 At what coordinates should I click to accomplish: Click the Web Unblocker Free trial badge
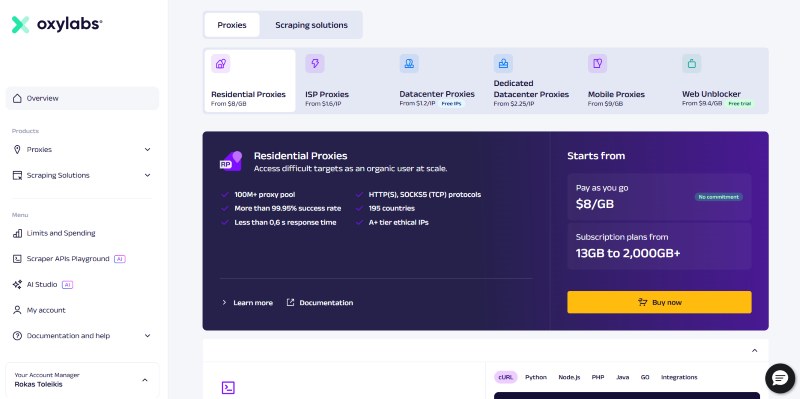click(x=740, y=104)
